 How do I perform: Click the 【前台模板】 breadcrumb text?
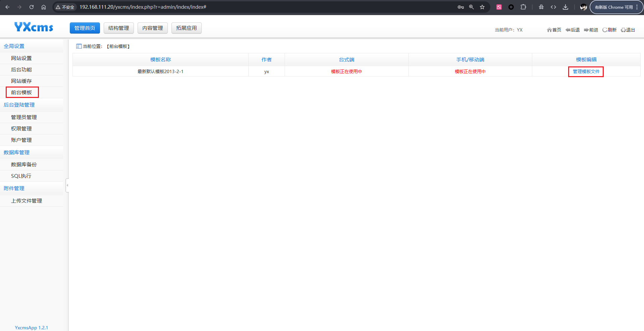pos(118,47)
